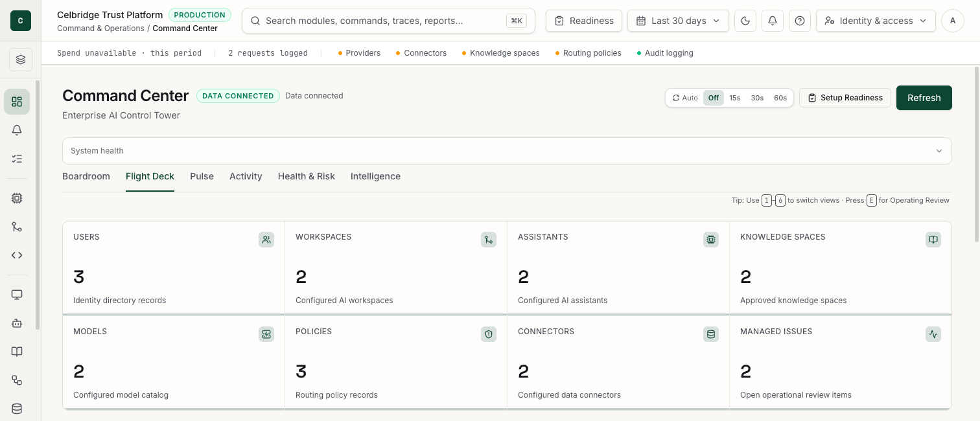Enable Auto refresh option
The width and height of the screenshot is (980, 421).
coord(685,98)
